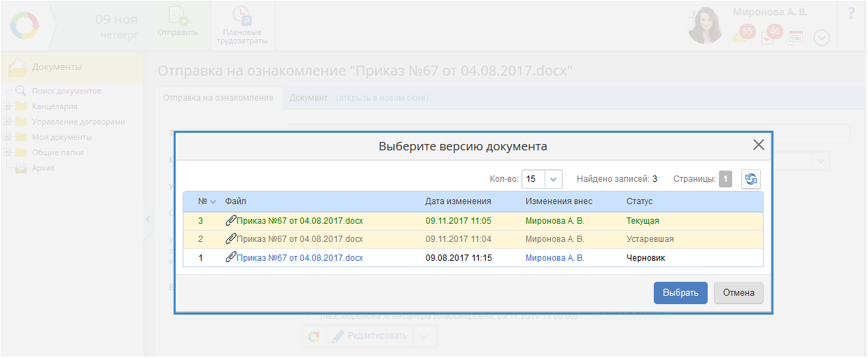Click the Файл column header
The image size is (868, 358).
pyautogui.click(x=236, y=201)
